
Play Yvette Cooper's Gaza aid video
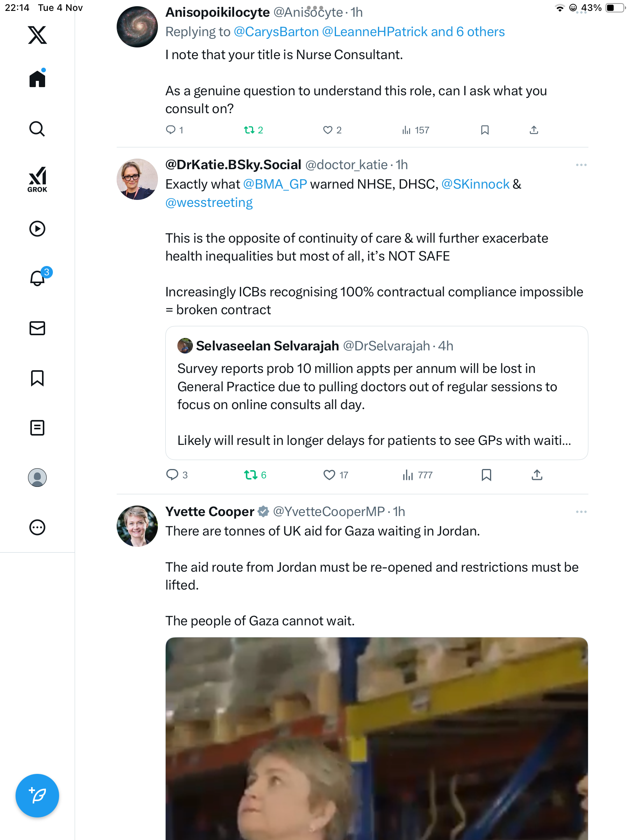pos(376,739)
